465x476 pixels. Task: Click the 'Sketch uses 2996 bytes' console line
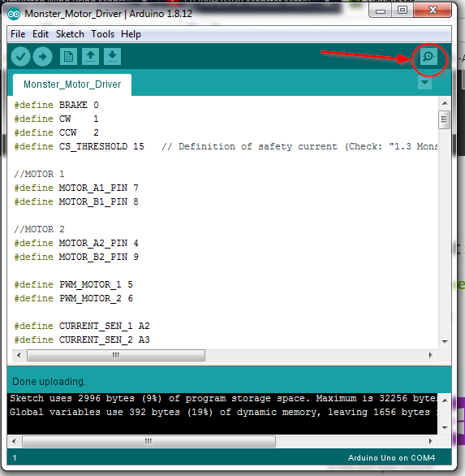point(223,398)
